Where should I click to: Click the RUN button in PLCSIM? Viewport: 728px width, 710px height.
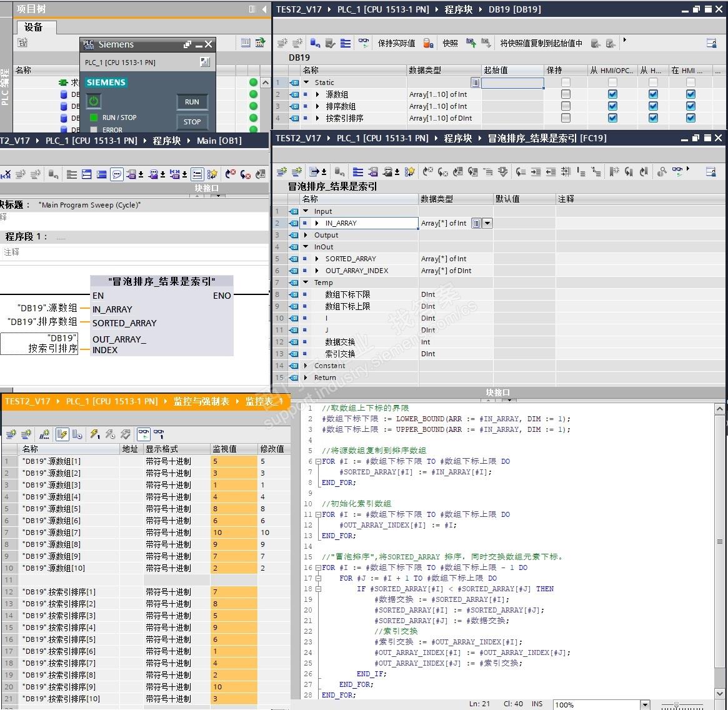pos(192,102)
